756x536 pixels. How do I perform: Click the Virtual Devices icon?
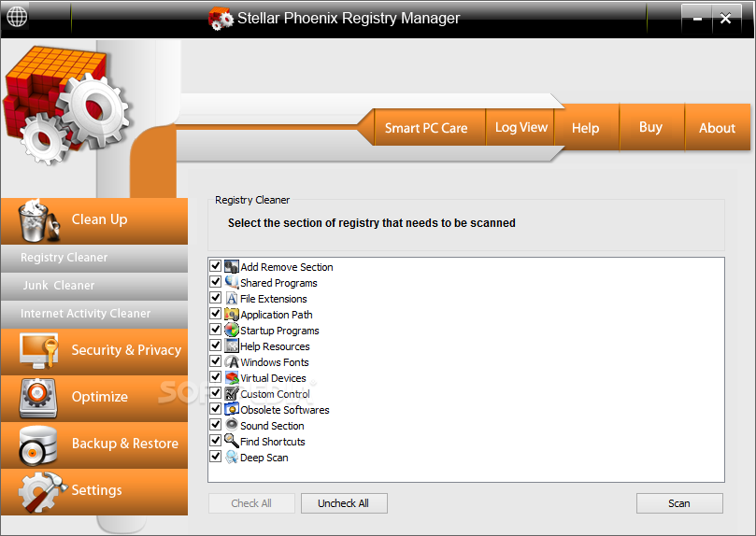point(232,377)
